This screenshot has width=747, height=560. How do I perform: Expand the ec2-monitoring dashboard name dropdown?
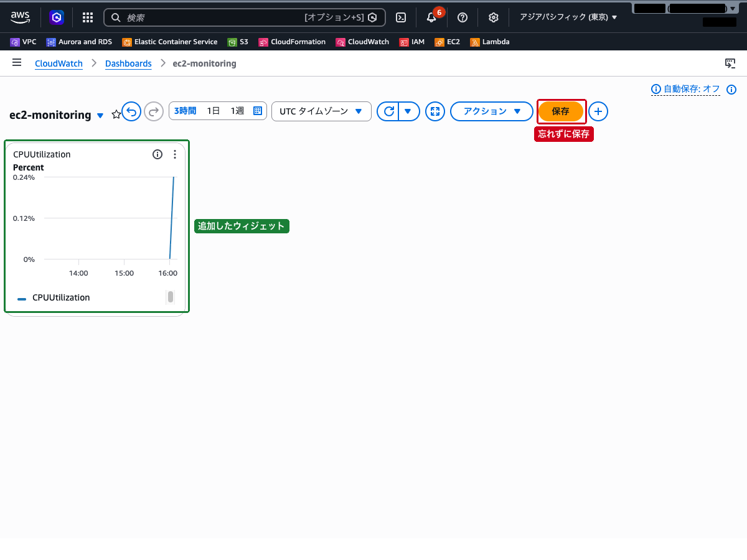pos(100,115)
